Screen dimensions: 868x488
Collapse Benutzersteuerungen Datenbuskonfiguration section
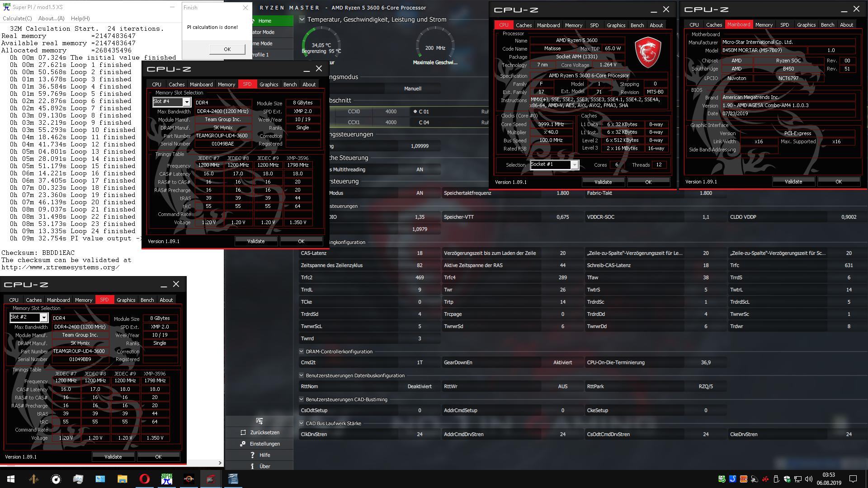tap(302, 375)
